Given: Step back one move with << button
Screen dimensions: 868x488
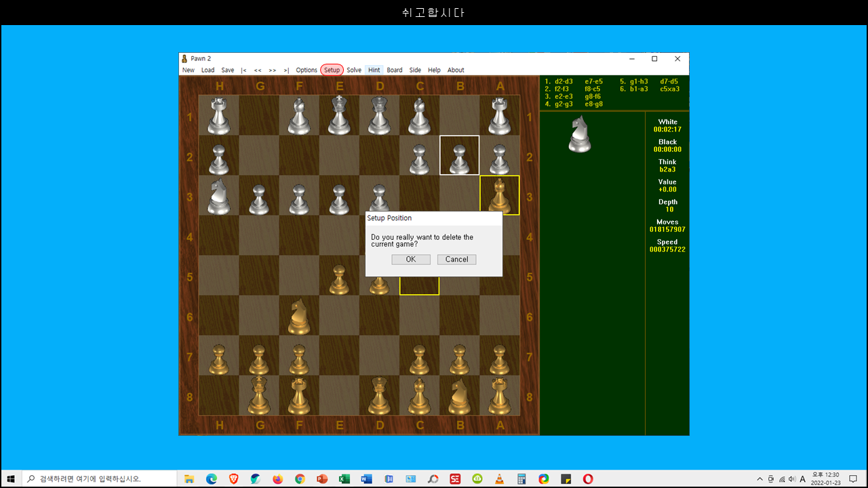Looking at the screenshot, I should pyautogui.click(x=258, y=70).
